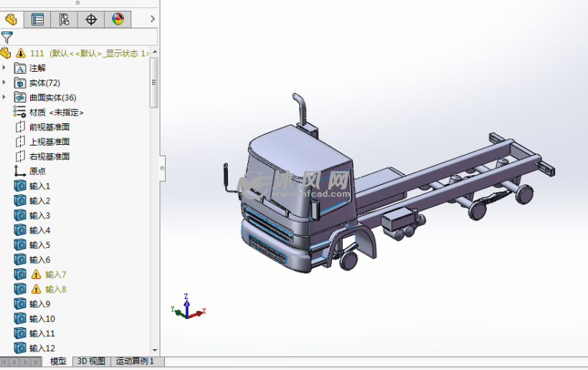Expand the 曲面实体(36) surface bodies folder
The width and height of the screenshot is (588, 370).
4,98
